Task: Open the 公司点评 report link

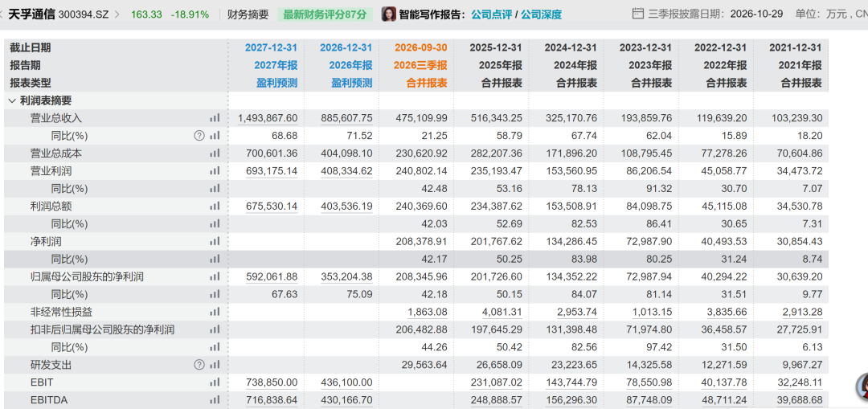Action: [x=491, y=15]
